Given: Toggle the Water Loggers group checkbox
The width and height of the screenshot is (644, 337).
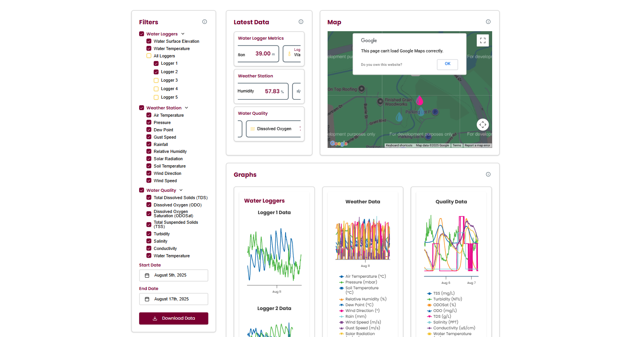Looking at the screenshot, I should pyautogui.click(x=141, y=34).
